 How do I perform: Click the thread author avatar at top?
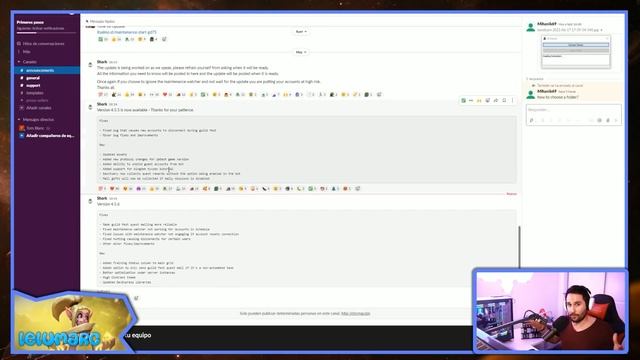531,27
